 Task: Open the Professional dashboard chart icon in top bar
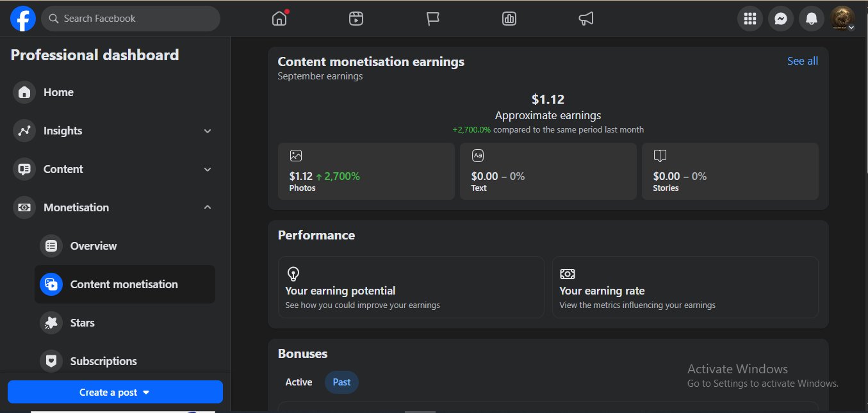509,19
